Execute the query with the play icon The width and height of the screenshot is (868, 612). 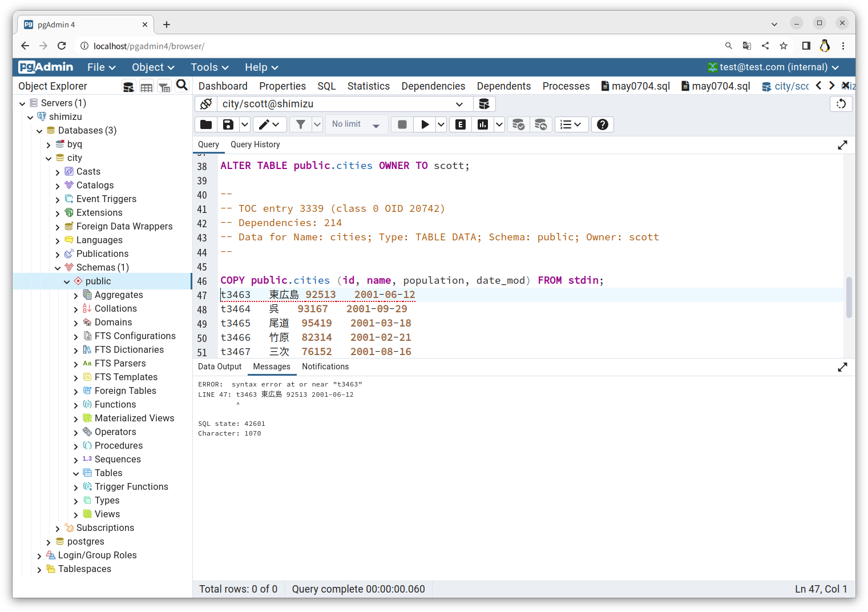(424, 124)
